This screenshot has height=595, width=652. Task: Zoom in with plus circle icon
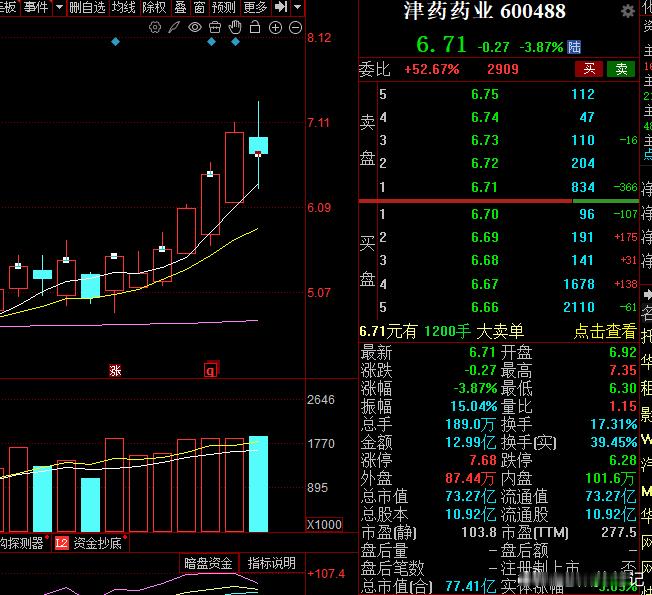click(x=275, y=28)
